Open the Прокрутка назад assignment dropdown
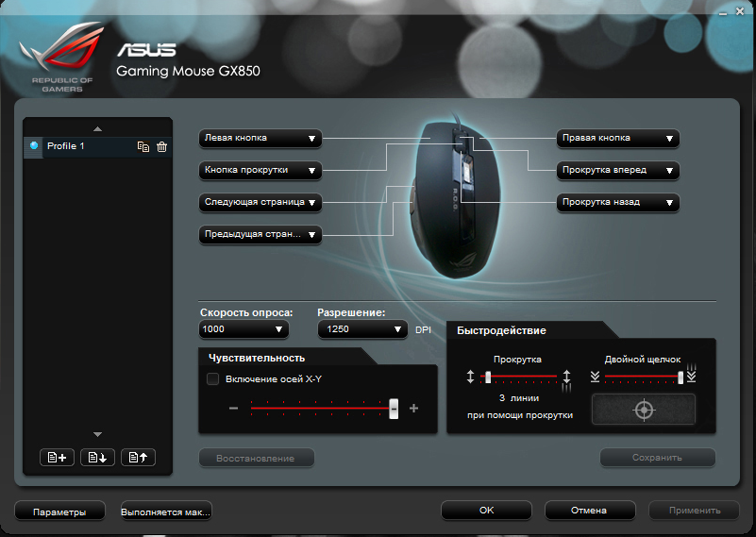The height and width of the screenshot is (537, 756). pos(618,203)
